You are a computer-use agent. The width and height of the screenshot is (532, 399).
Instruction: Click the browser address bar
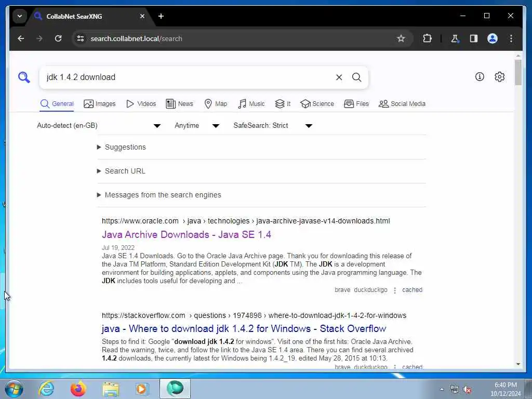pyautogui.click(x=237, y=38)
